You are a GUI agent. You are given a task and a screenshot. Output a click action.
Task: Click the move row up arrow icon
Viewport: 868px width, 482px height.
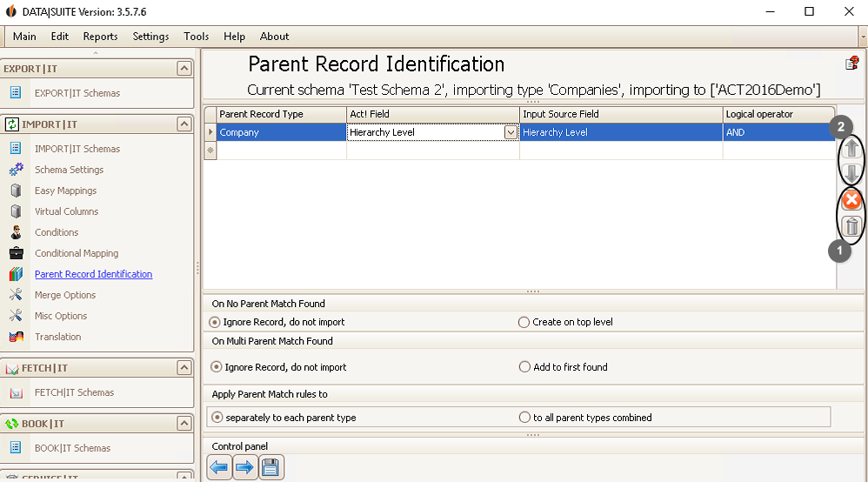[x=851, y=148]
